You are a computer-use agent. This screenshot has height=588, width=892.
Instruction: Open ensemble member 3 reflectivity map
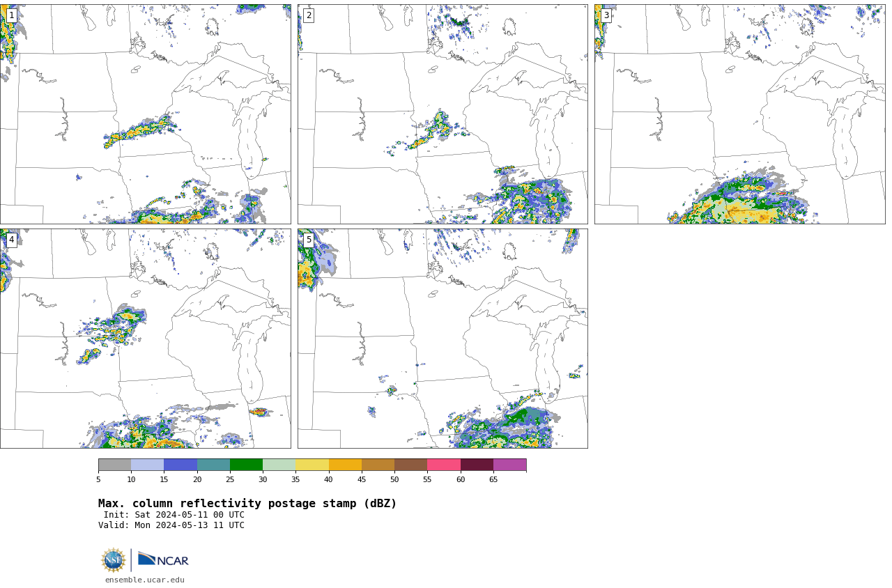739,114
